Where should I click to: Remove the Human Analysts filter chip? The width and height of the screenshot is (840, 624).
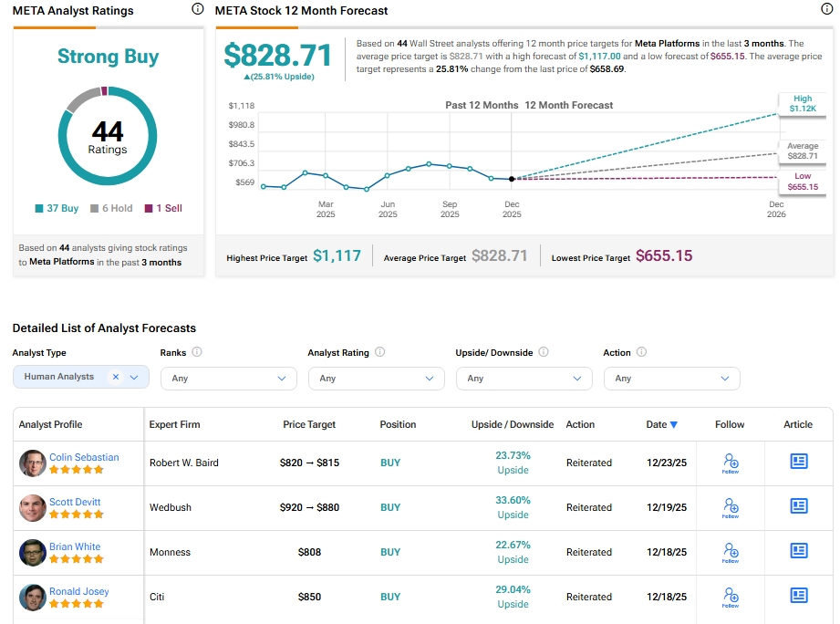pos(116,378)
